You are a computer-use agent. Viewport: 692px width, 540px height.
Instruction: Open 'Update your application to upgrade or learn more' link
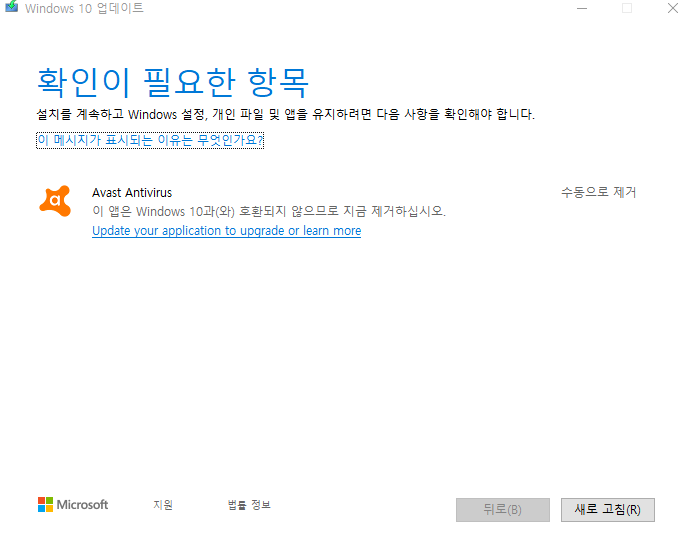click(x=226, y=231)
